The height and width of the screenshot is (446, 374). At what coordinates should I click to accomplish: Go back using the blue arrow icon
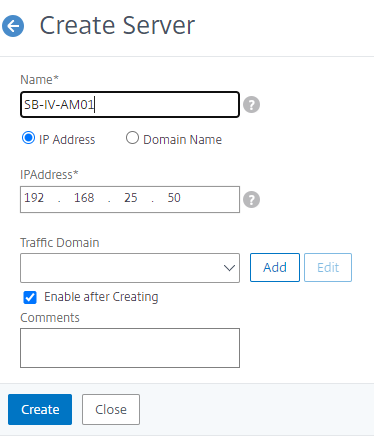[x=13, y=26]
